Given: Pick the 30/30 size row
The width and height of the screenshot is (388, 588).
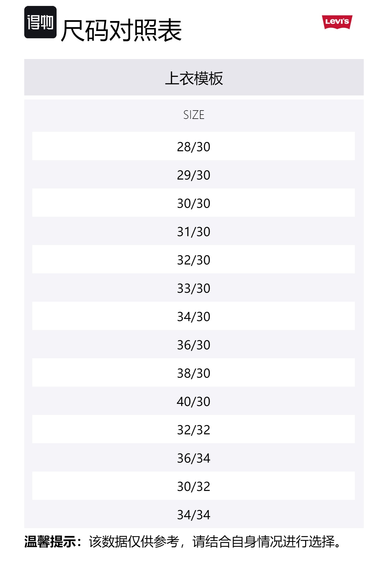Looking at the screenshot, I should (x=193, y=203).
